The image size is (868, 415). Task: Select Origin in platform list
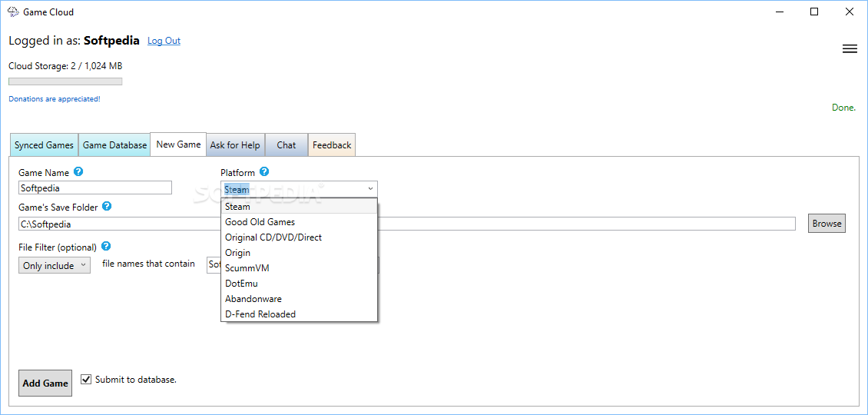(299, 253)
